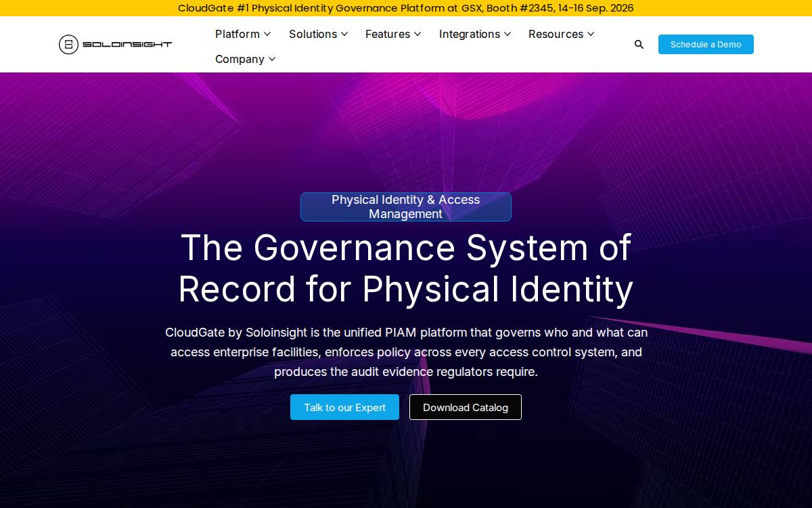Expand the chevron next to Solutions

click(x=344, y=34)
